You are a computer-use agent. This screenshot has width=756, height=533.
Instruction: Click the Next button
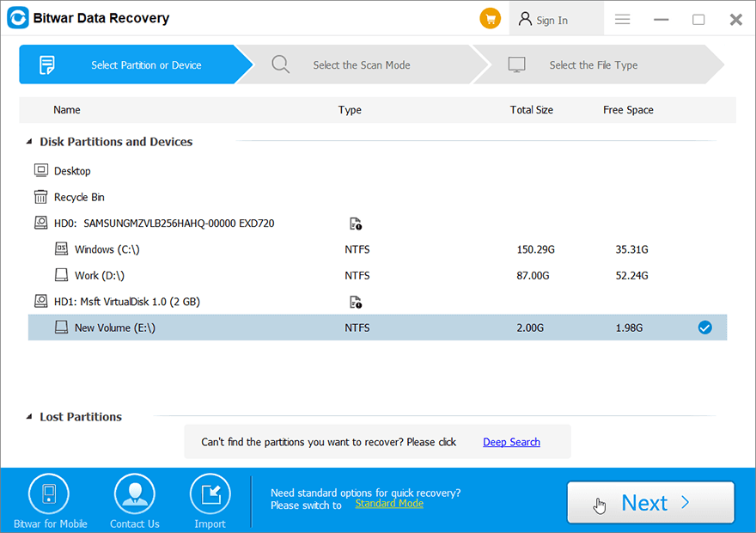tap(650, 503)
